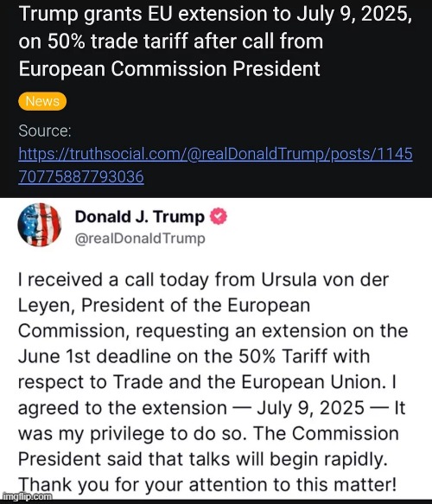Open the Donald J. Trump display name

point(140,217)
